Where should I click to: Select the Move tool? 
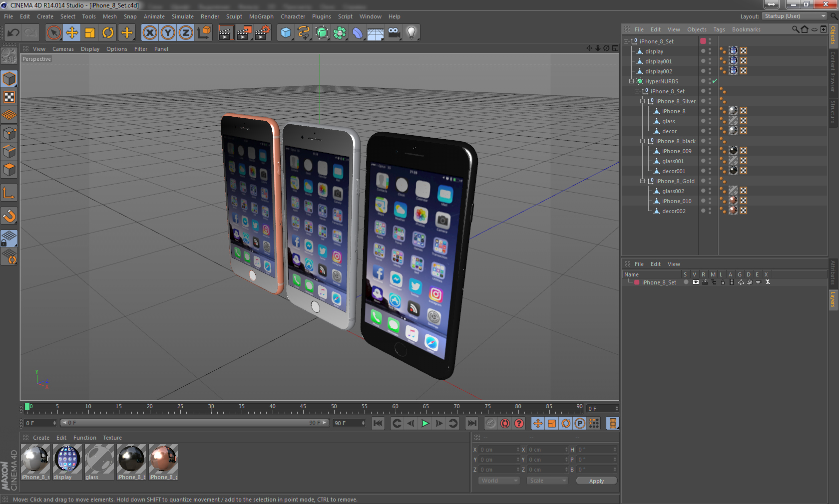pos(72,33)
